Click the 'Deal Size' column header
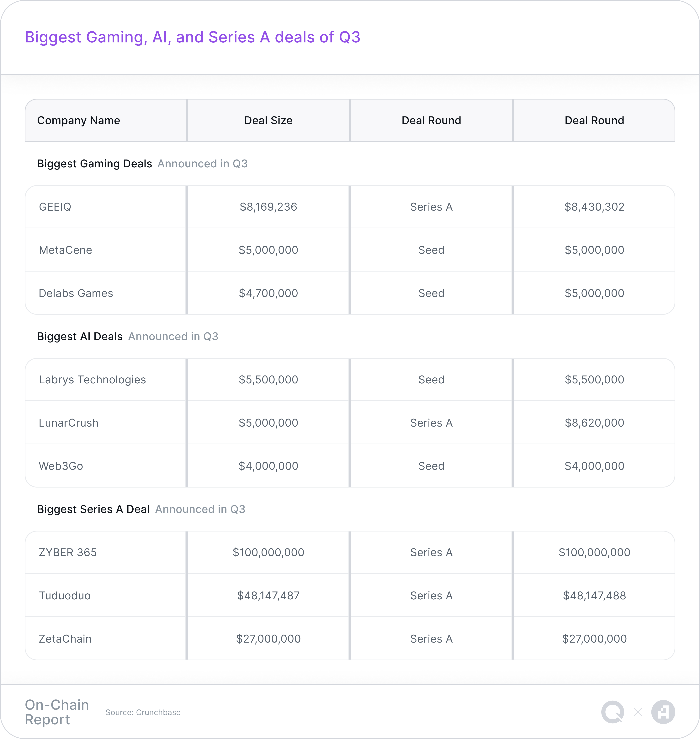 click(x=268, y=120)
